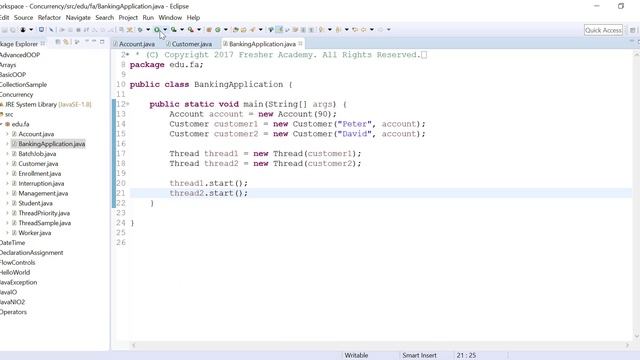This screenshot has height=360, width=640.
Task: Open External Tools dropdown arrow
Action: point(199,29)
